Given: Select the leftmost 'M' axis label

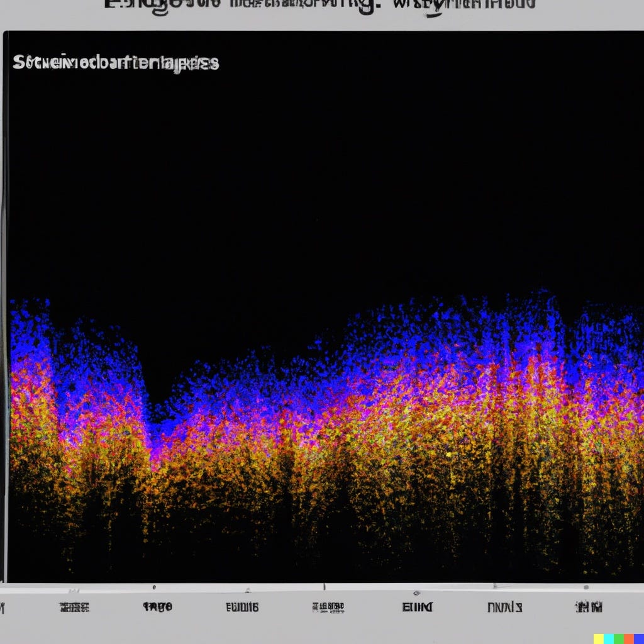Looking at the screenshot, I should [3, 607].
